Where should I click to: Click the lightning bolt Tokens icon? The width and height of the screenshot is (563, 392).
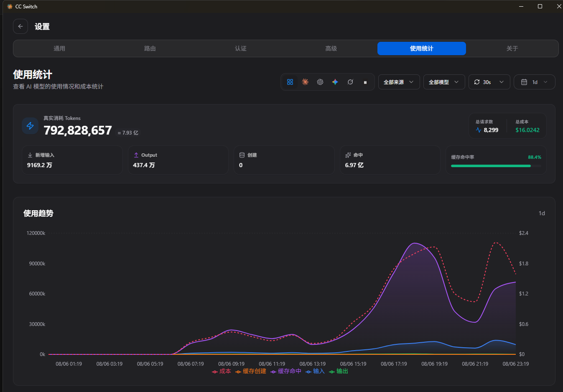click(30, 126)
